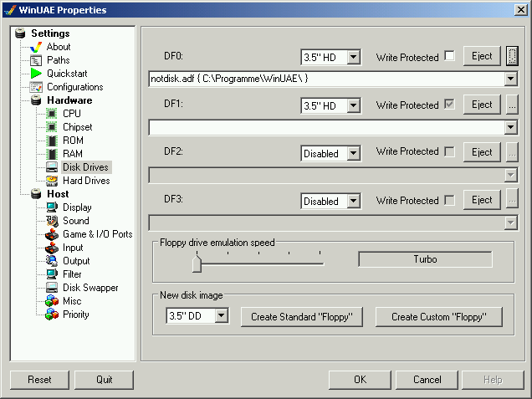The width and height of the screenshot is (532, 399).
Task: Click the Quit button
Action: click(105, 380)
